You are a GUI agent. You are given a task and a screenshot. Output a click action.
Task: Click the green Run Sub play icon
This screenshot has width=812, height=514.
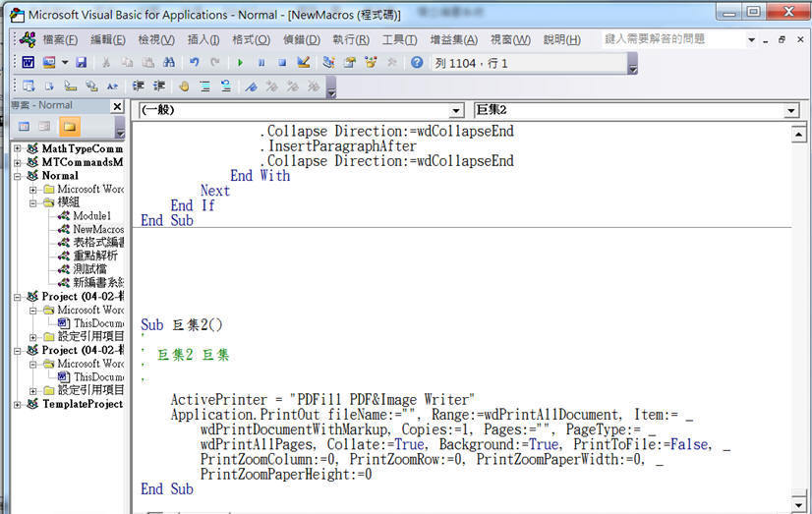[x=241, y=62]
